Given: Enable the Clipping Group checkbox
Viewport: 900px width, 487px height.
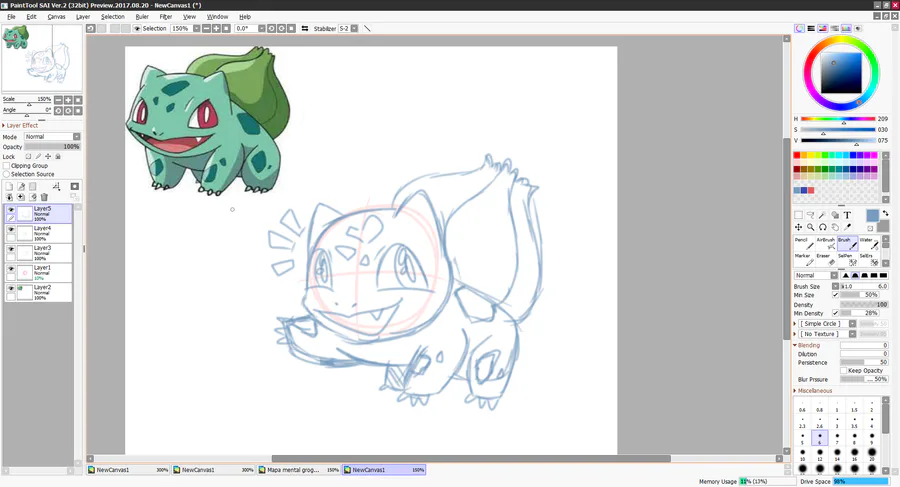Looking at the screenshot, I should click(x=7, y=165).
